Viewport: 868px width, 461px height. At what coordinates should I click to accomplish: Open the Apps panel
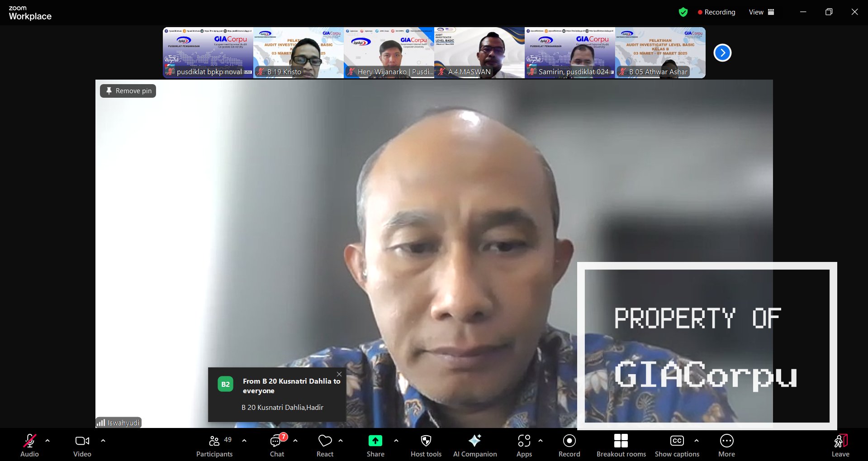point(524,446)
